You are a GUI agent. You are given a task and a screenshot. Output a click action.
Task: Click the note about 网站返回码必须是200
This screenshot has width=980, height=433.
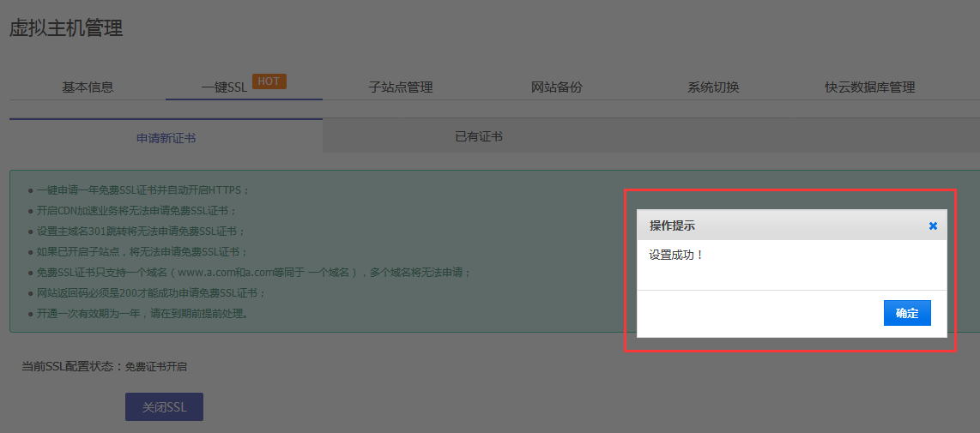click(151, 293)
